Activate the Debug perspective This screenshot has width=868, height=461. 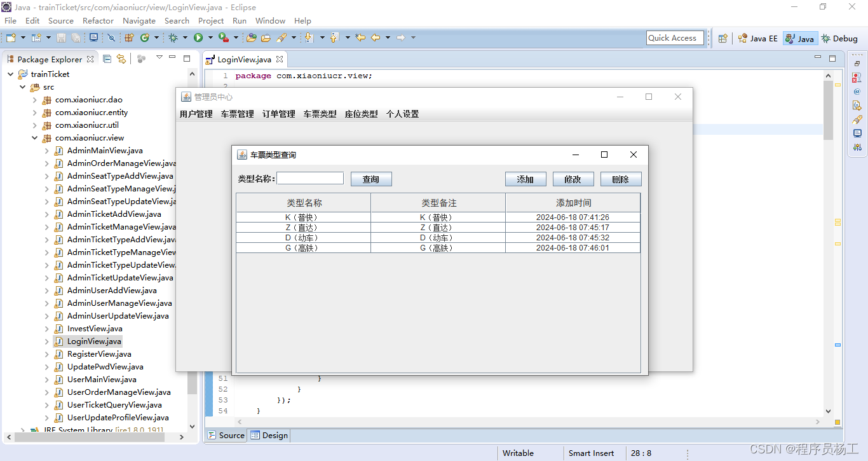coord(839,38)
